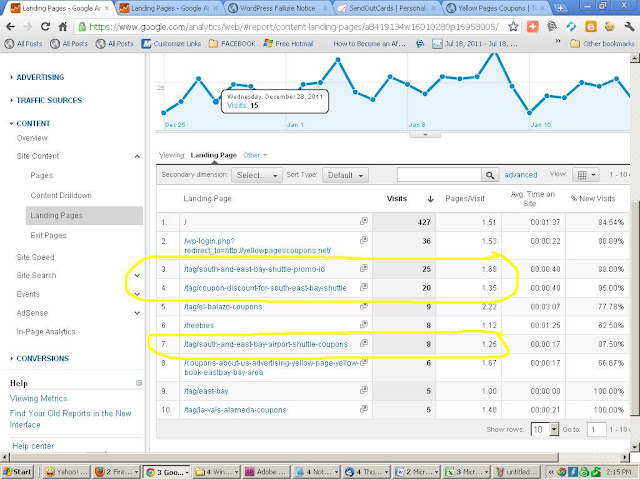
Task: Open the Site Speed report
Action: pyautogui.click(x=36, y=257)
